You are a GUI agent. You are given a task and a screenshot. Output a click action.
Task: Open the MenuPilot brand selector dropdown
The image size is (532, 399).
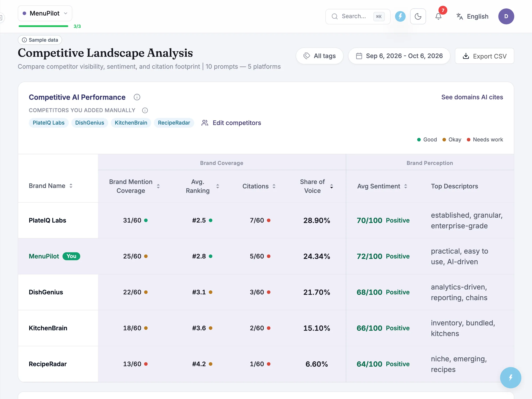[45, 14]
